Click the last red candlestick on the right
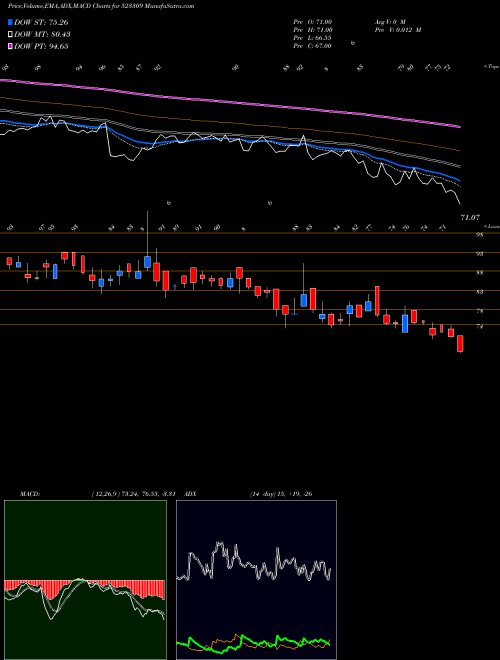Viewport: 500px width, 660px height. pyautogui.click(x=460, y=344)
